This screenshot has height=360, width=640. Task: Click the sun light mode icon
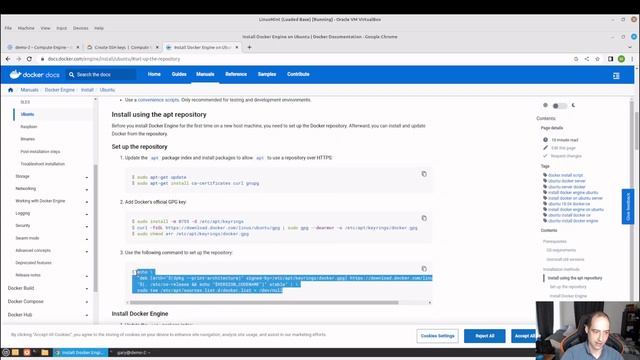point(545,105)
